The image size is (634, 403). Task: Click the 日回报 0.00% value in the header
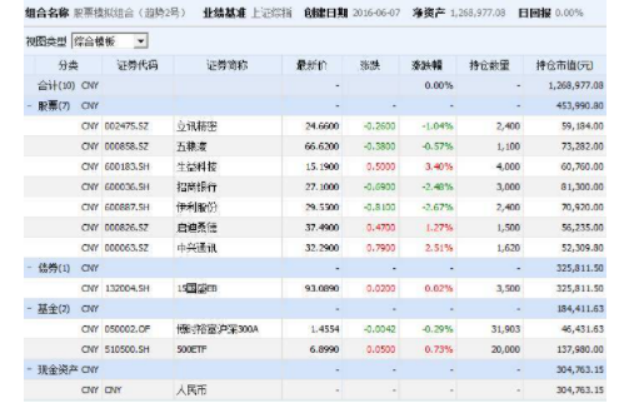point(569,13)
